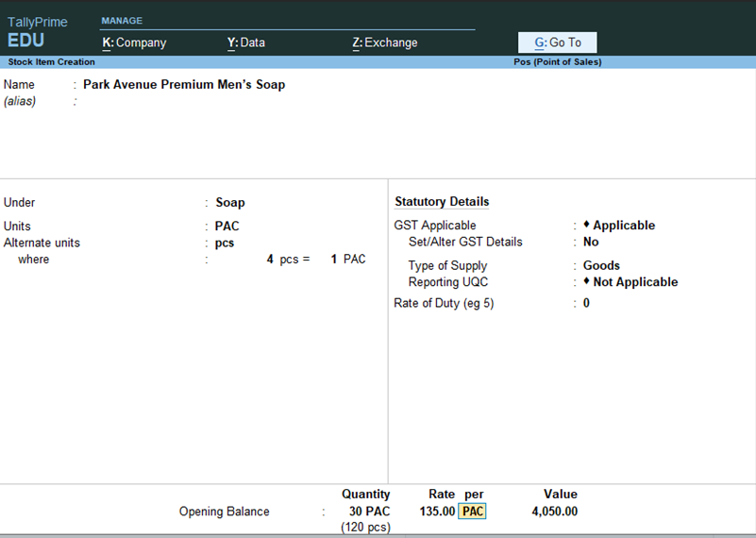Click the Type of Supply label

[447, 265]
